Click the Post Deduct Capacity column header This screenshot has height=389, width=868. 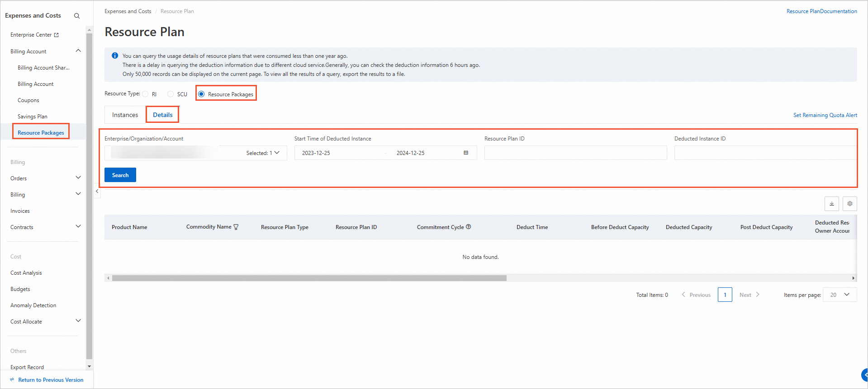766,227
